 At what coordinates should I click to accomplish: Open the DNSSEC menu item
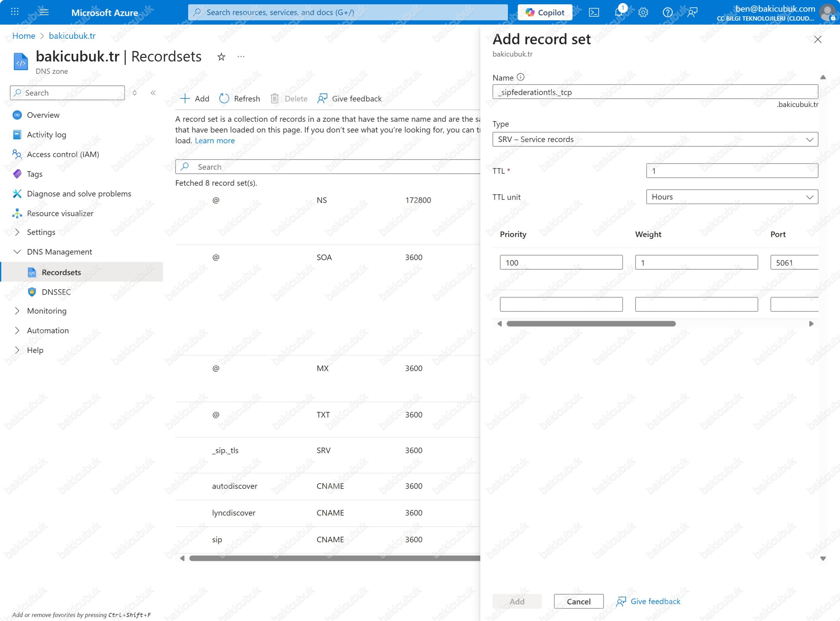pos(56,292)
